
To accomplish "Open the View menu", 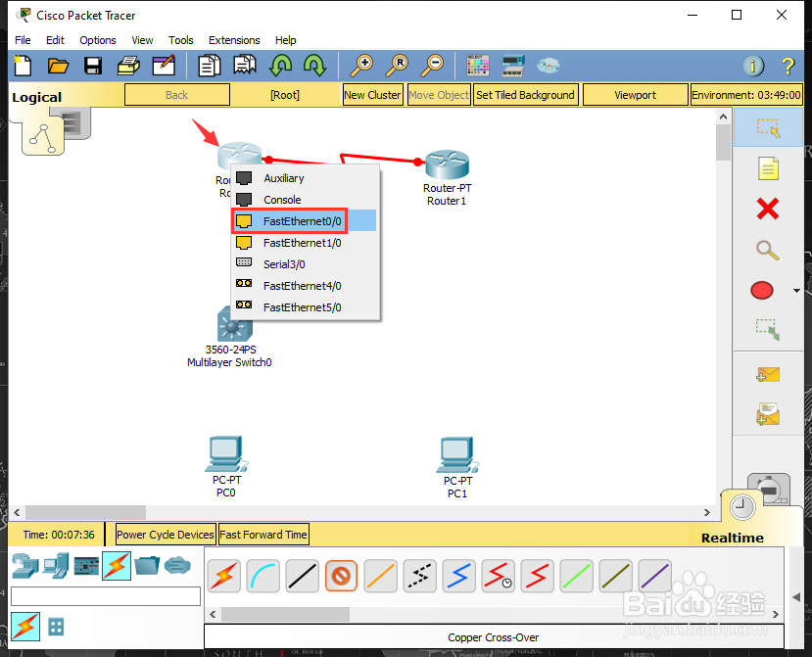I will 142,40.
